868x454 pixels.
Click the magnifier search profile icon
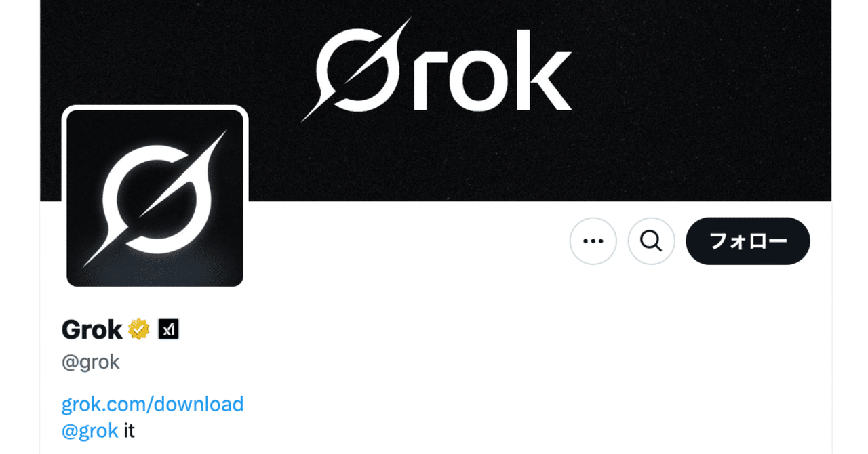pos(651,241)
